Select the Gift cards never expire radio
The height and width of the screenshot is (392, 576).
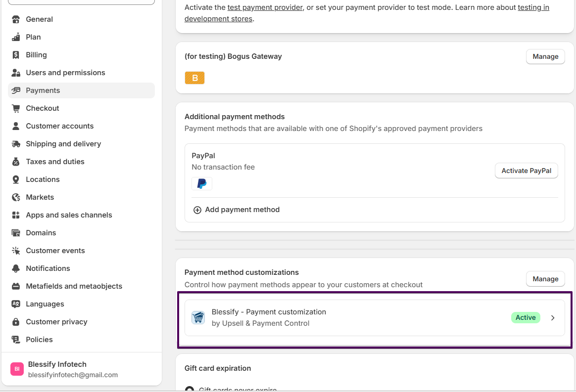[189, 390]
